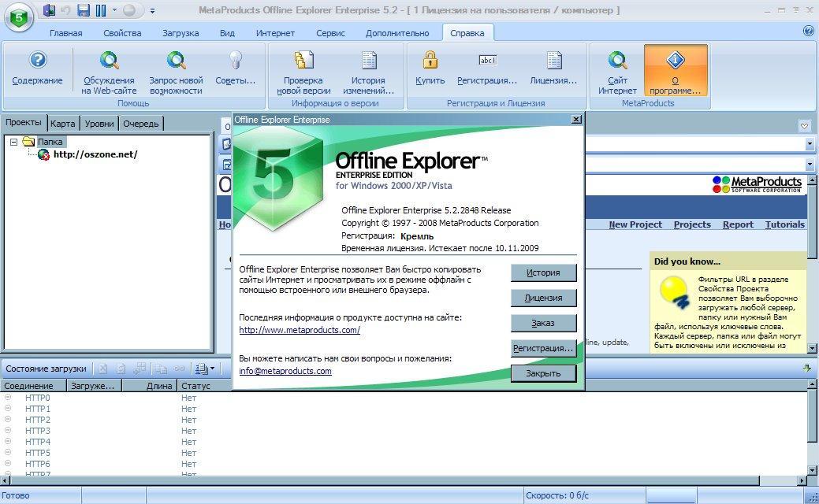
Task: Switch to the Загрузка ribbon tab
Action: click(181, 33)
